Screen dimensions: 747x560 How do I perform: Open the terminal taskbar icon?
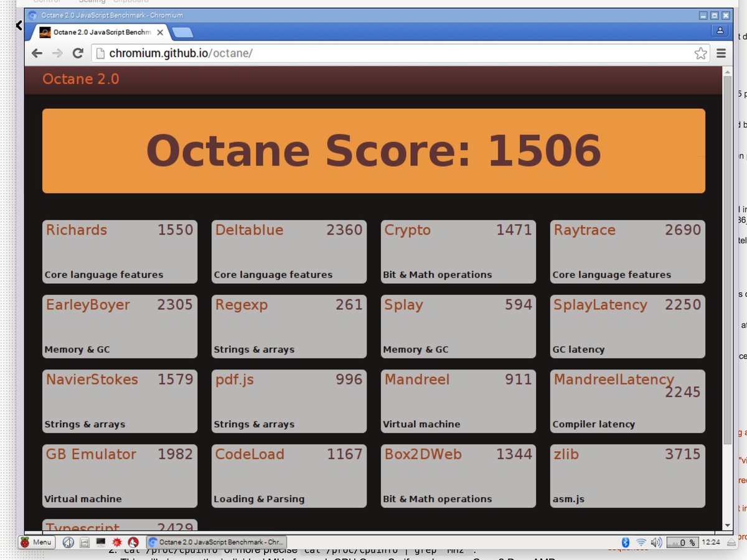(x=101, y=543)
